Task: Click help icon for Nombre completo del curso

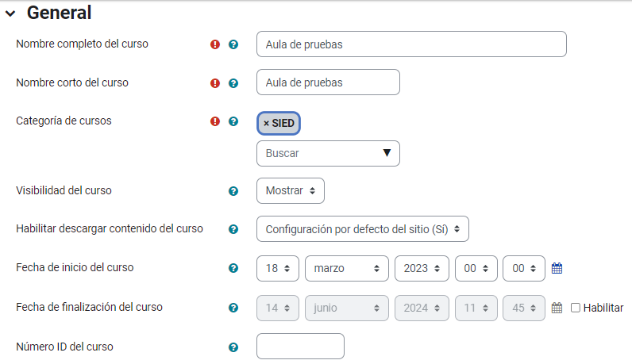Action: (233, 44)
